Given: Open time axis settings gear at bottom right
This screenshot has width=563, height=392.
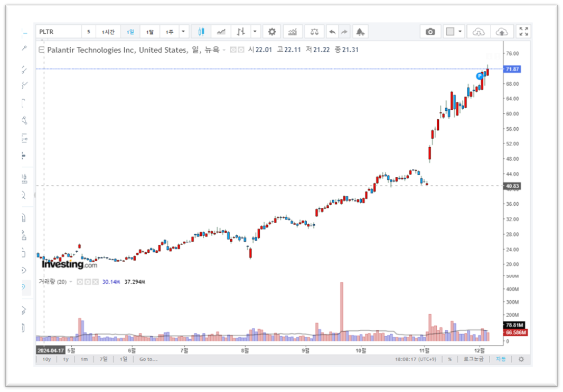Looking at the screenshot, I should click(521, 359).
